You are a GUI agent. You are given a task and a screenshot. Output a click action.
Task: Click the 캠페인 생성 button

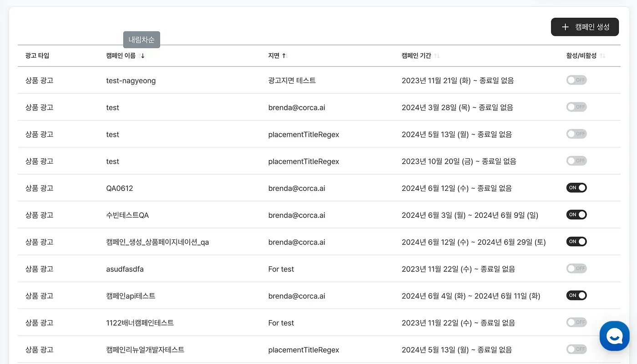(585, 27)
